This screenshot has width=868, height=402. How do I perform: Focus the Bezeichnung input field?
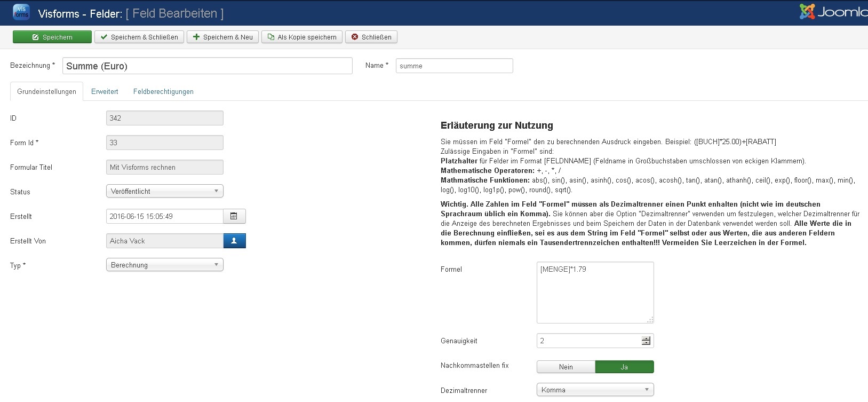point(207,66)
